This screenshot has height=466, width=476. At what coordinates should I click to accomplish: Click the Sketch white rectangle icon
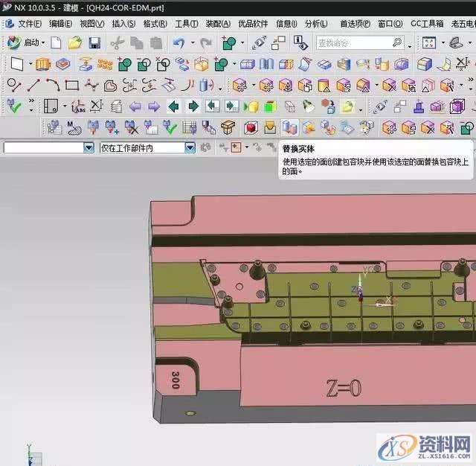16,64
